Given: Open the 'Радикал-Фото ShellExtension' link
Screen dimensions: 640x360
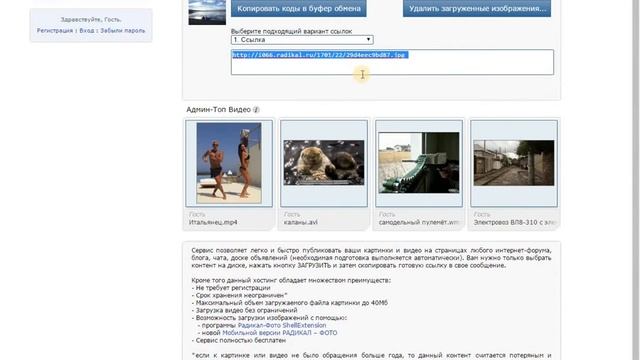Looking at the screenshot, I should [282, 325].
